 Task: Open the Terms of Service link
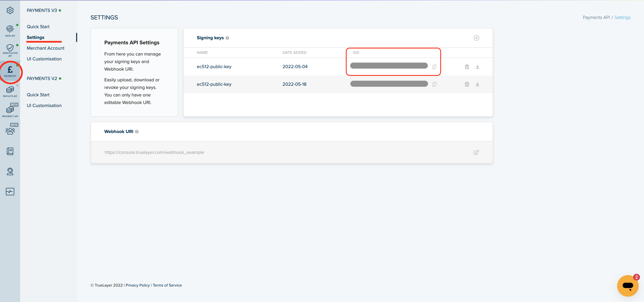click(x=167, y=285)
